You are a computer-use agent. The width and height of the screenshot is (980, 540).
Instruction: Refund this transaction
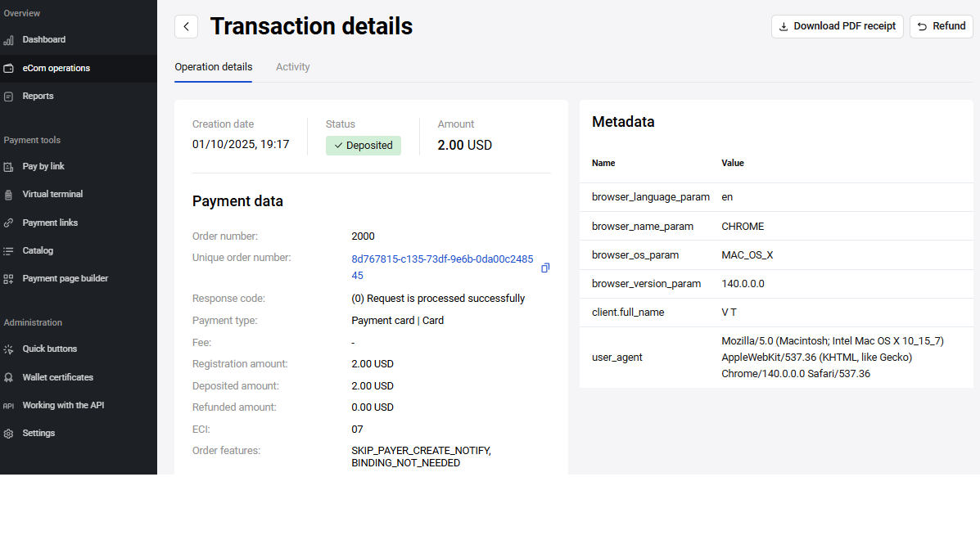(x=941, y=26)
